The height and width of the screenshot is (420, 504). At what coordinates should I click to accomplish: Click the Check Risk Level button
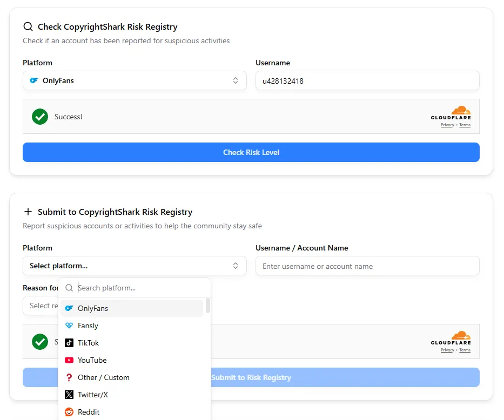tap(251, 152)
